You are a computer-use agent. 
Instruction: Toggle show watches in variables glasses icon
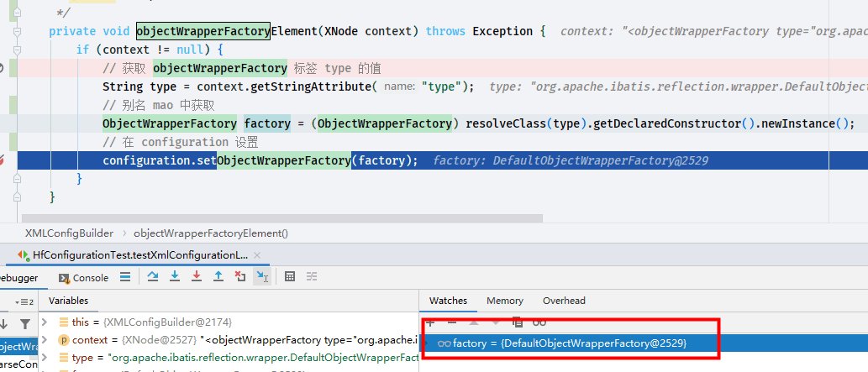pyautogui.click(x=539, y=322)
